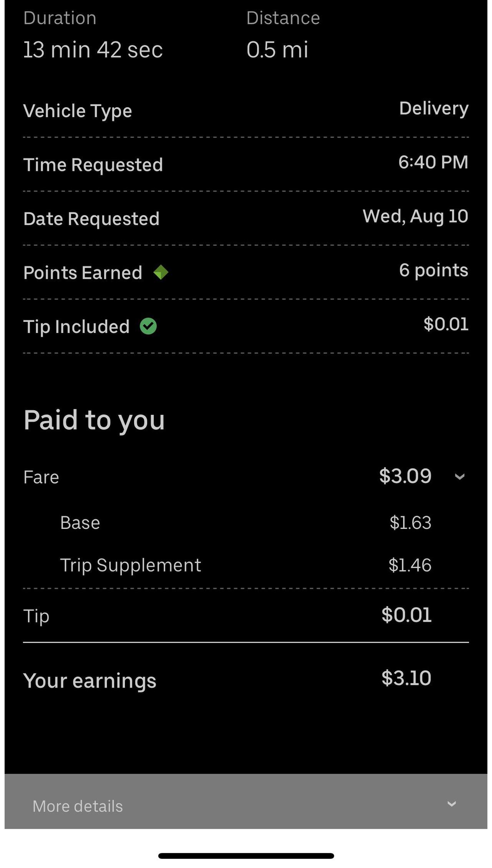Screen dimensions: 492x868
Task: Select the 6 points value
Action: pos(434,270)
